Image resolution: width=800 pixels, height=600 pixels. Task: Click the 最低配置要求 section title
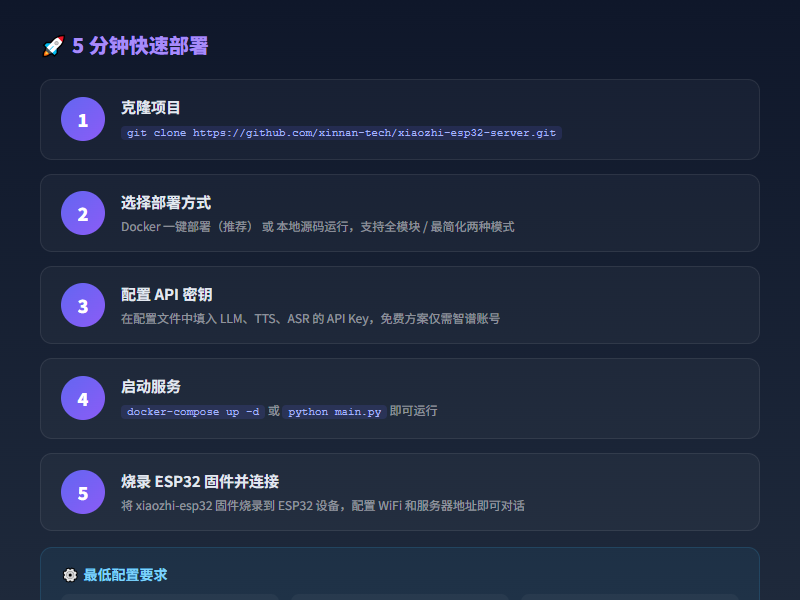click(125, 575)
